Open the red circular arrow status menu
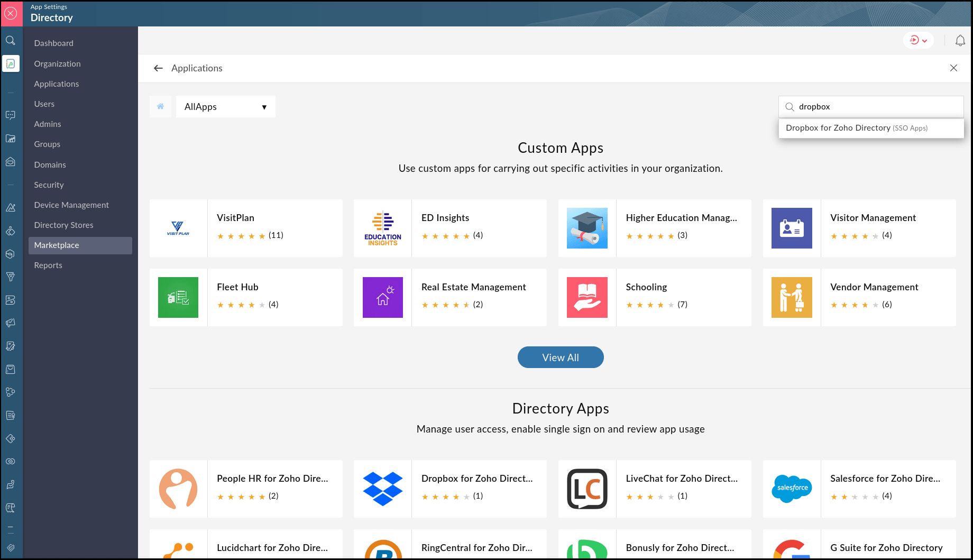973x560 pixels. 918,40
